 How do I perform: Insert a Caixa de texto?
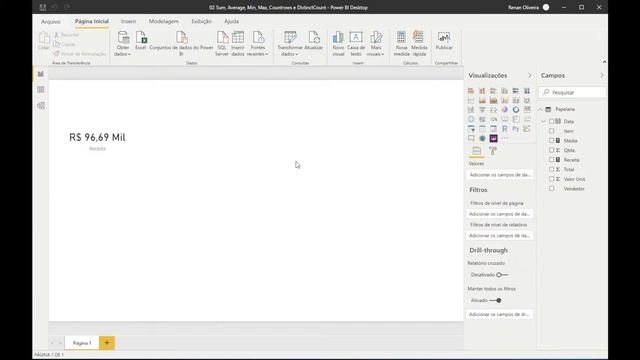tap(356, 44)
